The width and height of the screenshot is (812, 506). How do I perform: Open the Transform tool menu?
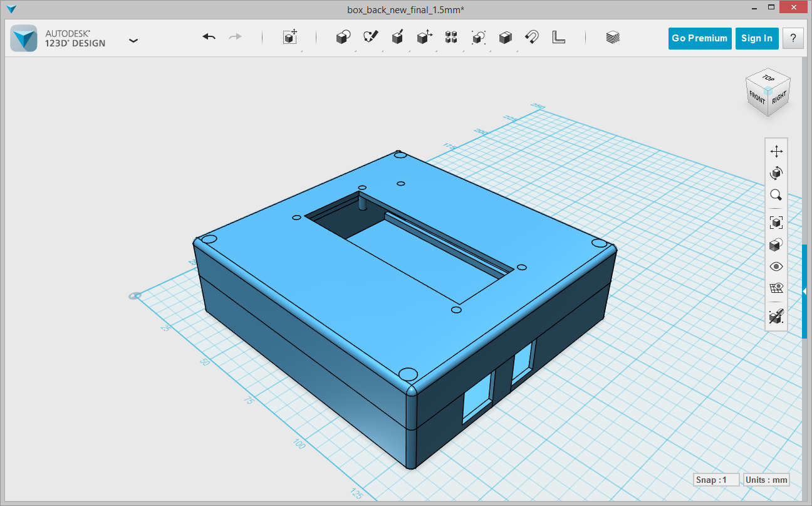(x=289, y=38)
